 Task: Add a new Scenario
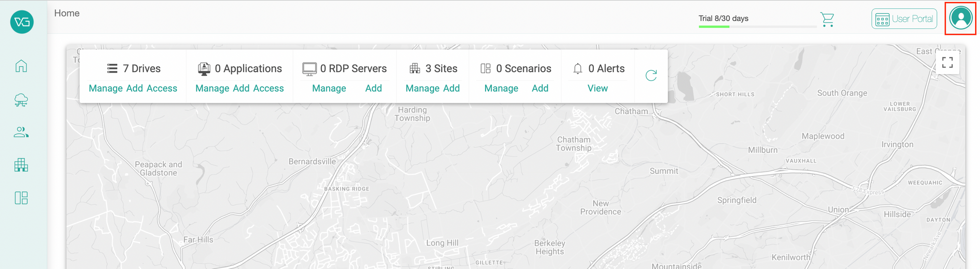point(540,88)
